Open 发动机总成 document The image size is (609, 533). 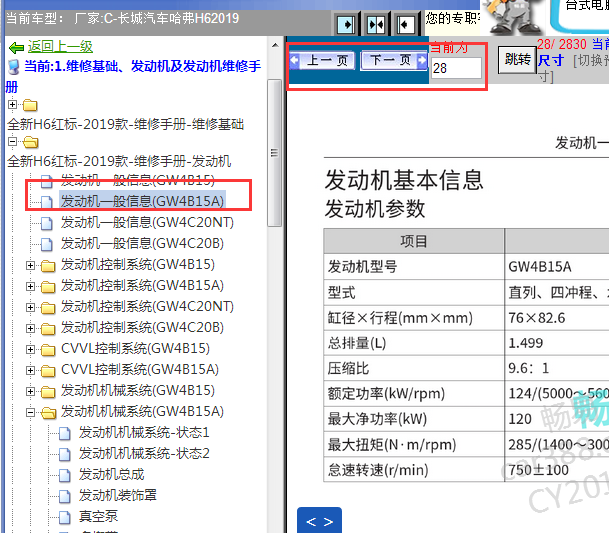click(x=111, y=474)
